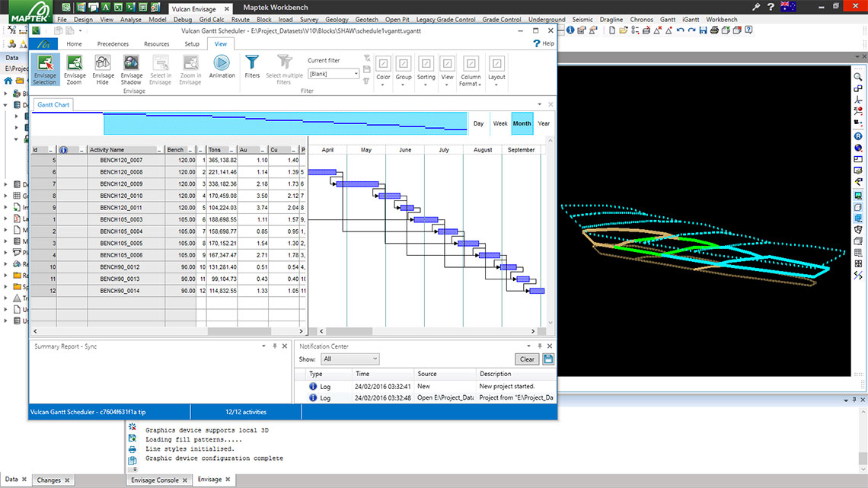Open Bench column filter dropdown
Viewport: 868px width, 488px height.
point(190,150)
